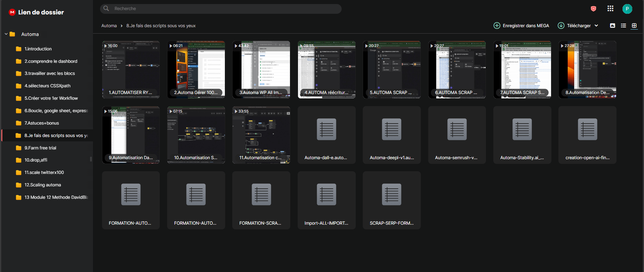
Task: Open the 1.AUTOMATISER RY video thumbnail
Action: [131, 70]
